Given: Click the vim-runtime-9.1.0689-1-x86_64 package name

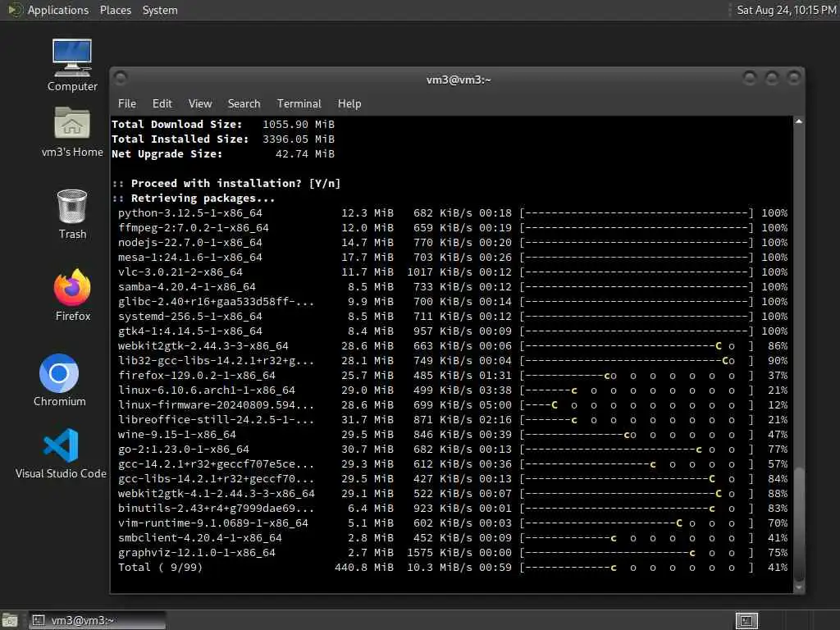Looking at the screenshot, I should (213, 523).
